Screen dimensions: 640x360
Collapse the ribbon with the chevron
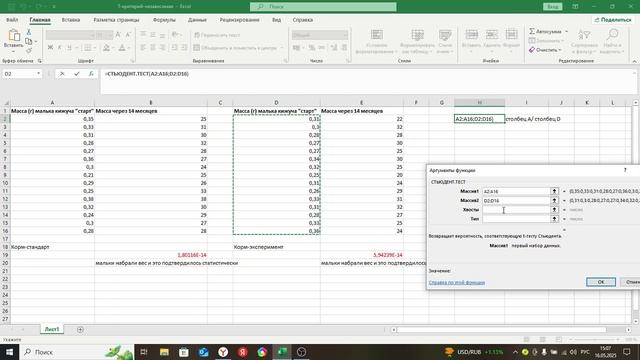point(634,61)
